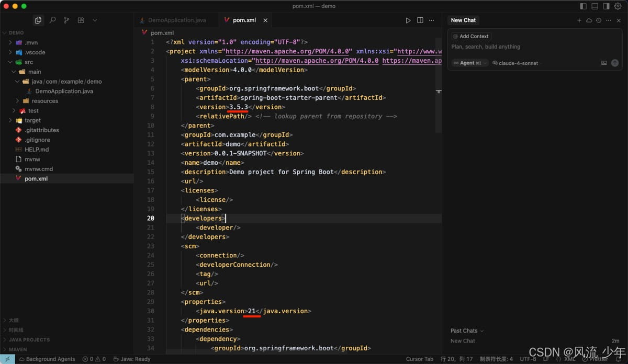
Task: Click the Add Context button
Action: (471, 36)
